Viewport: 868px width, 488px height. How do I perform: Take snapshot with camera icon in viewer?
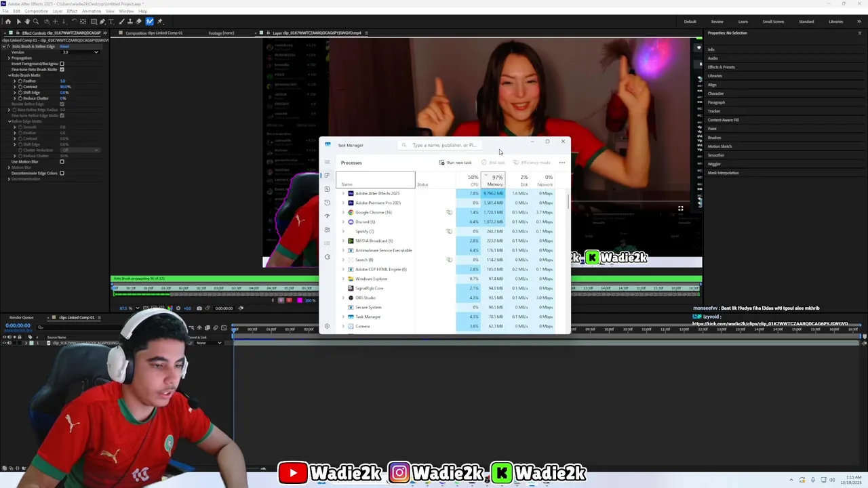tap(199, 308)
